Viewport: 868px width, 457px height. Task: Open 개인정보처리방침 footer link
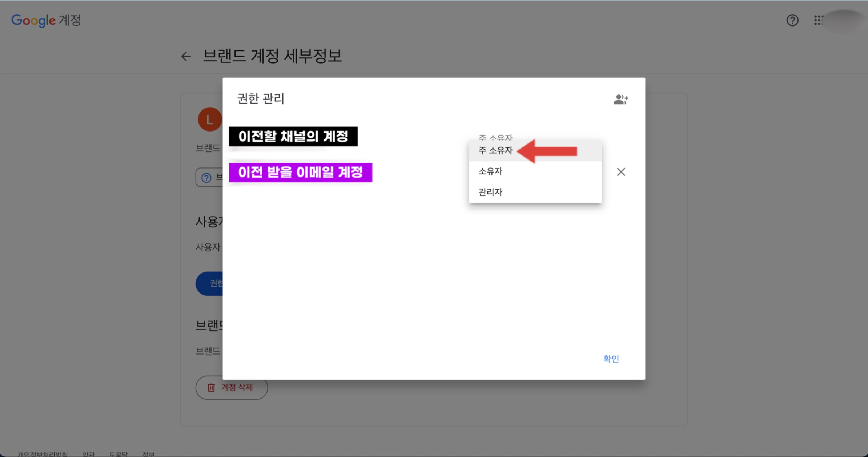click(43, 454)
